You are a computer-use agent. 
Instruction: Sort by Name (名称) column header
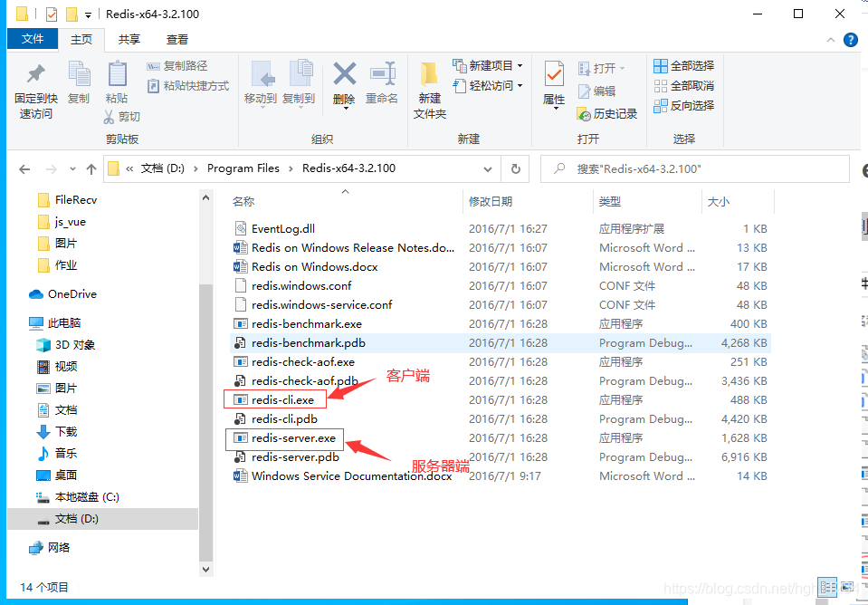pos(243,202)
